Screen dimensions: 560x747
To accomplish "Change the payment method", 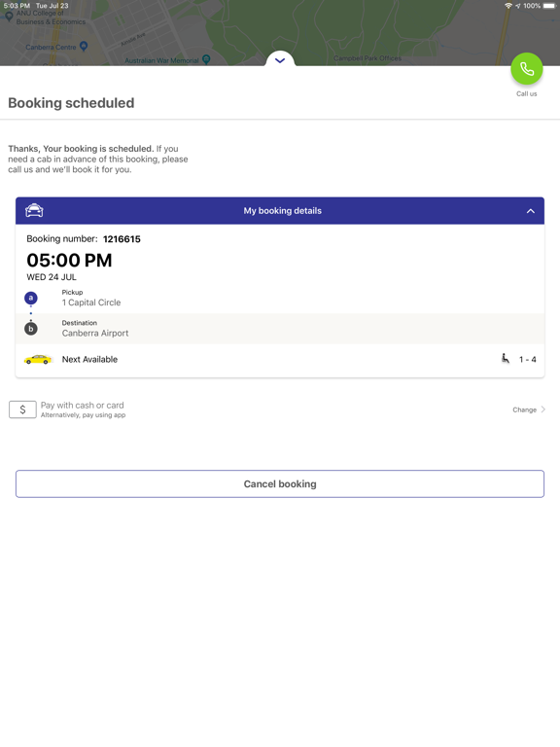I will 524,409.
